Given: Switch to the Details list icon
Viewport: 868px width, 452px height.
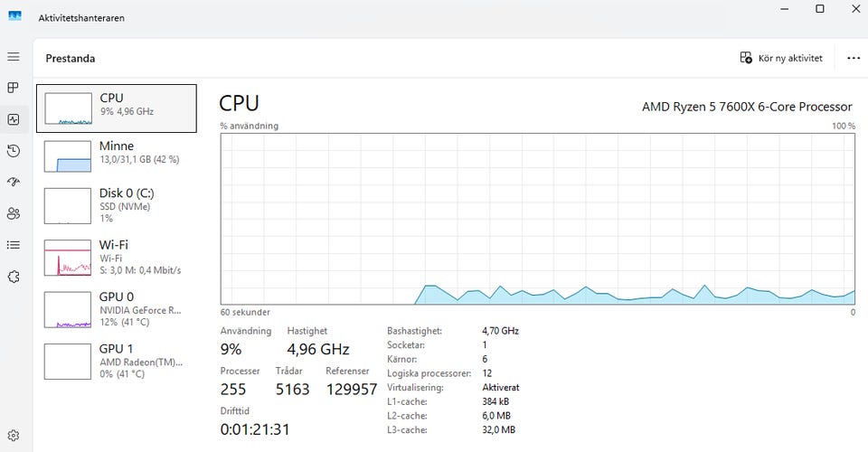Looking at the screenshot, I should (13, 244).
